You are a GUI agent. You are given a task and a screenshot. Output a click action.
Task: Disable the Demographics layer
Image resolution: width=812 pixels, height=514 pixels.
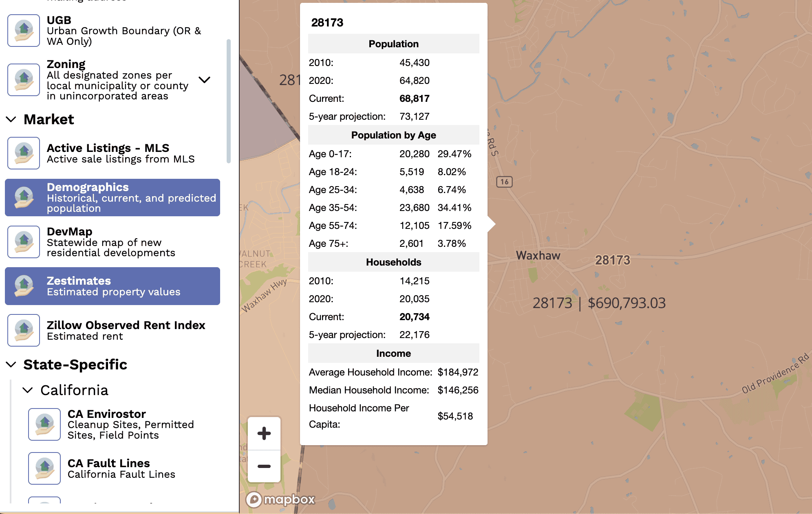(113, 198)
